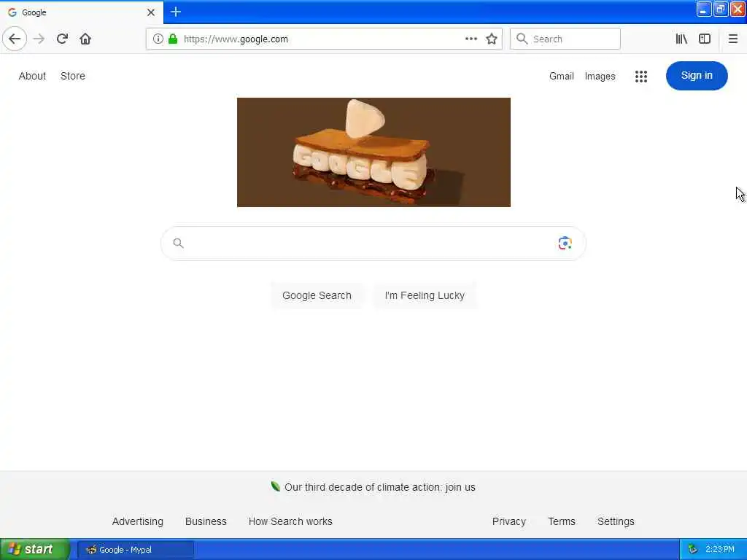Select Google - Mypal taskbar button

click(135, 550)
